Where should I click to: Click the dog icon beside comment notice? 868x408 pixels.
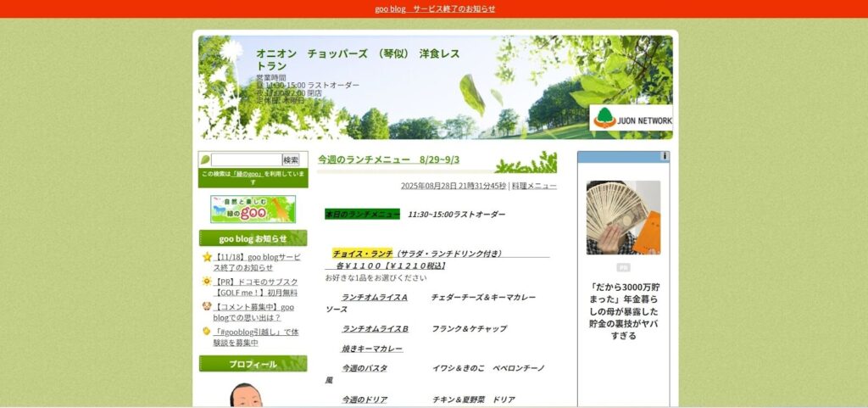pos(207,307)
